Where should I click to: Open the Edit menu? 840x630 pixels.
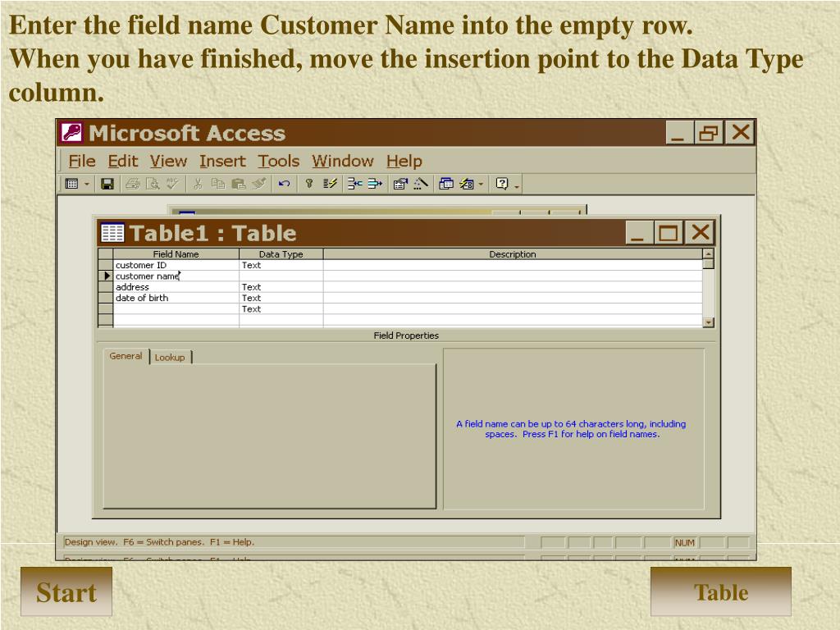[123, 161]
